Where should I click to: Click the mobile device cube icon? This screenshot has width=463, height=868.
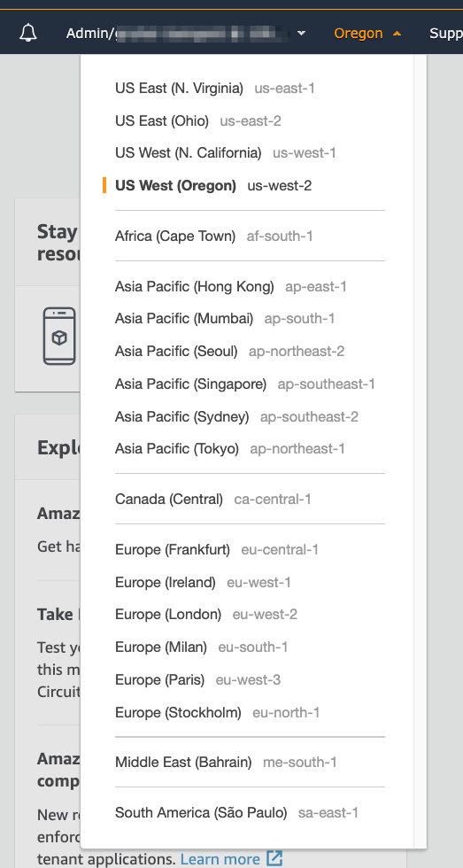tap(59, 336)
